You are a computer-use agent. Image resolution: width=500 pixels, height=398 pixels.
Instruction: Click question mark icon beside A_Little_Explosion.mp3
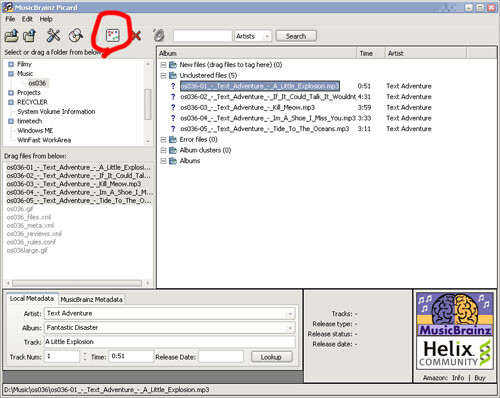click(x=173, y=86)
